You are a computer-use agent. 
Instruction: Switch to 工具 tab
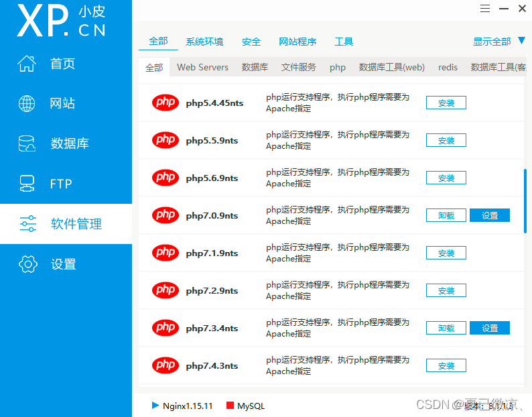(x=344, y=42)
